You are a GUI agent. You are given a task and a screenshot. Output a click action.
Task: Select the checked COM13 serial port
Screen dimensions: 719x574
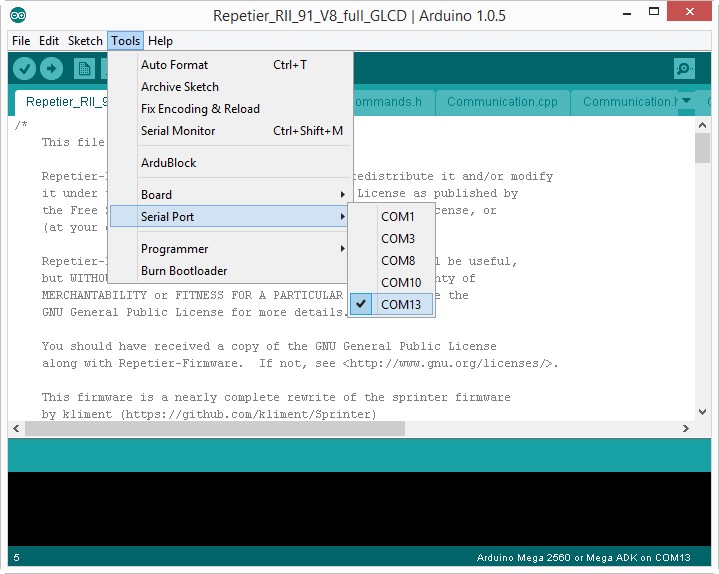pos(400,305)
